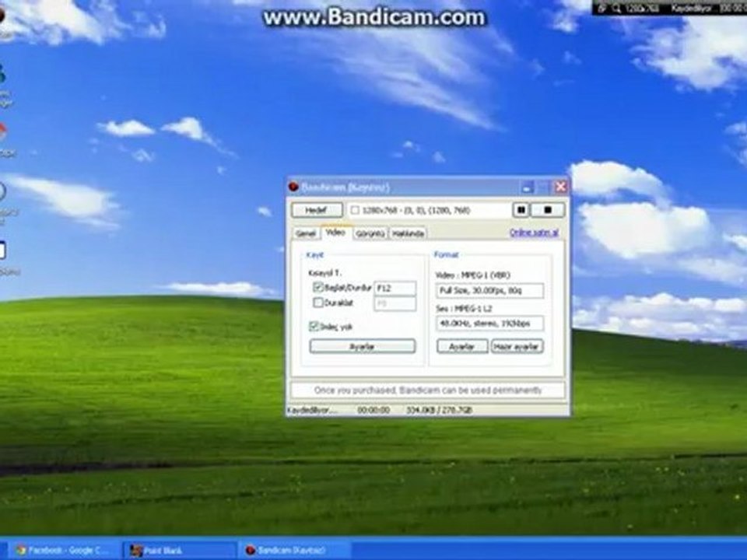Follow the Online satın al link

point(534,233)
